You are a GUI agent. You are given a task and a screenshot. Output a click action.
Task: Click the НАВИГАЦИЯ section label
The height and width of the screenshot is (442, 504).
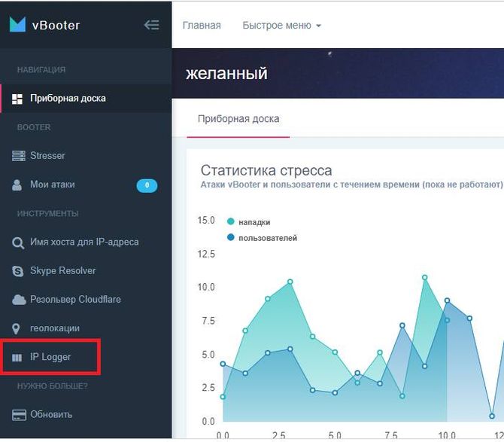[41, 70]
